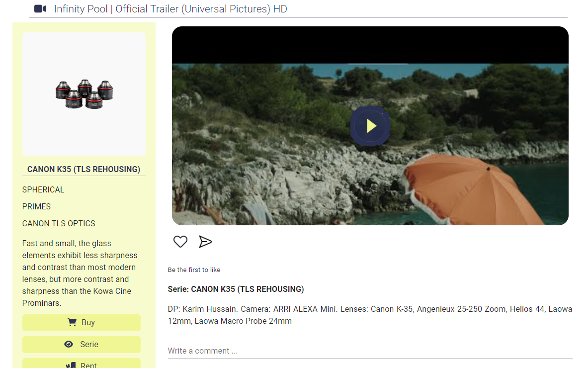Click the 'Be the first to like' text
The width and height of the screenshot is (588, 368).
click(x=194, y=270)
